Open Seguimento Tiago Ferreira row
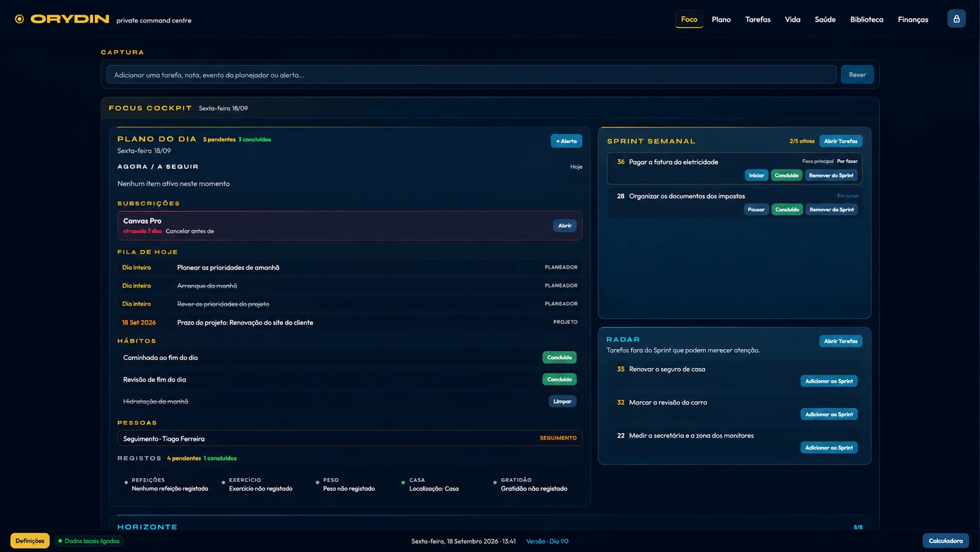980x552 pixels. point(349,438)
